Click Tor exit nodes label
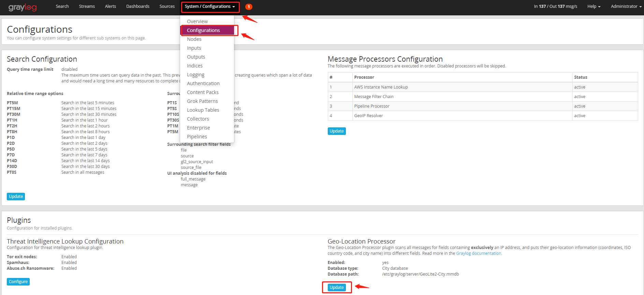The height and width of the screenshot is (295, 644). pos(22,257)
